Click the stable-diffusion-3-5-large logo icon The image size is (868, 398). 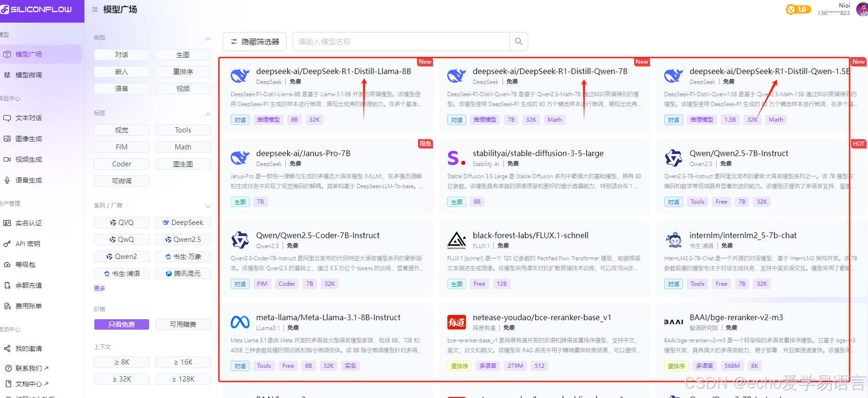pos(457,158)
